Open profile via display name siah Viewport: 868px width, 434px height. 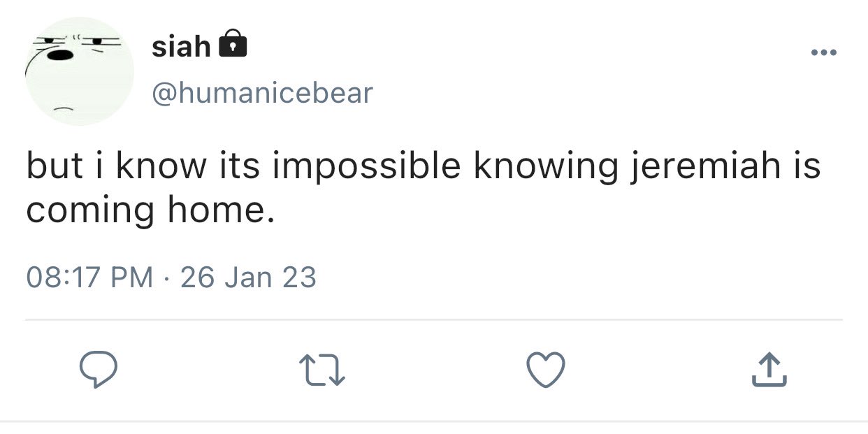pos(181,47)
